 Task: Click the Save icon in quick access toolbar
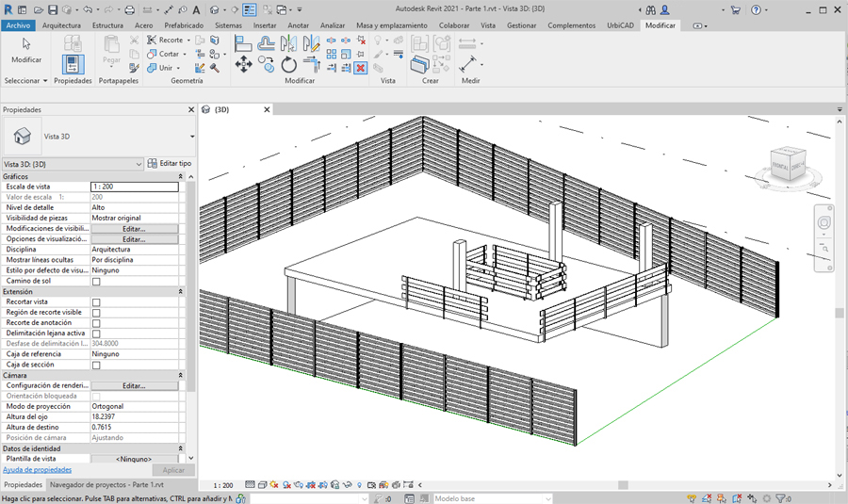click(x=52, y=9)
